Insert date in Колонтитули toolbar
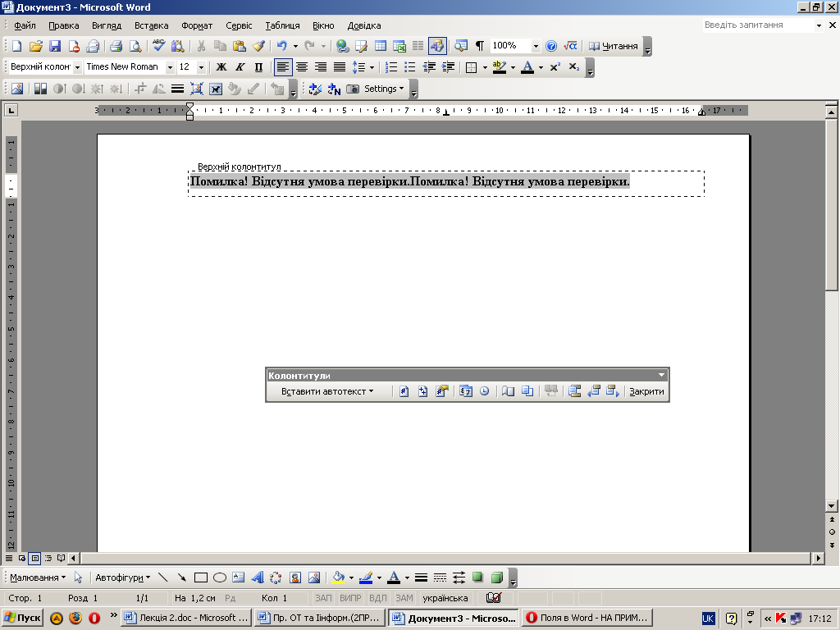This screenshot has height=630, width=840. (466, 391)
